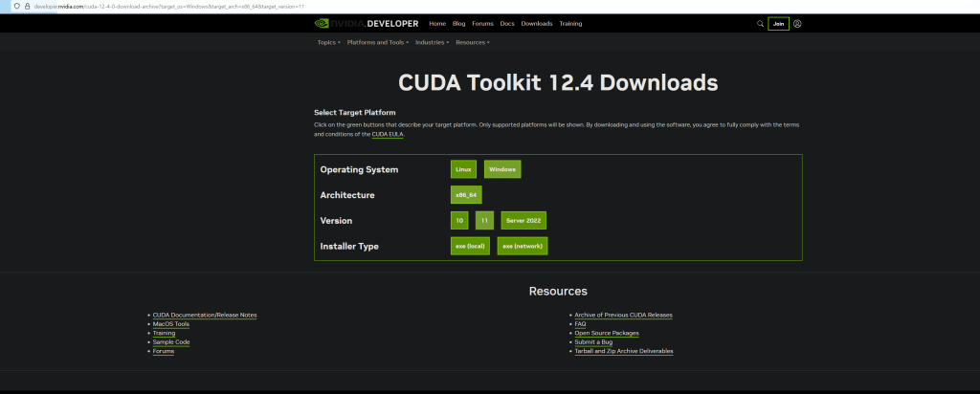Open the FAQ link

[580, 324]
